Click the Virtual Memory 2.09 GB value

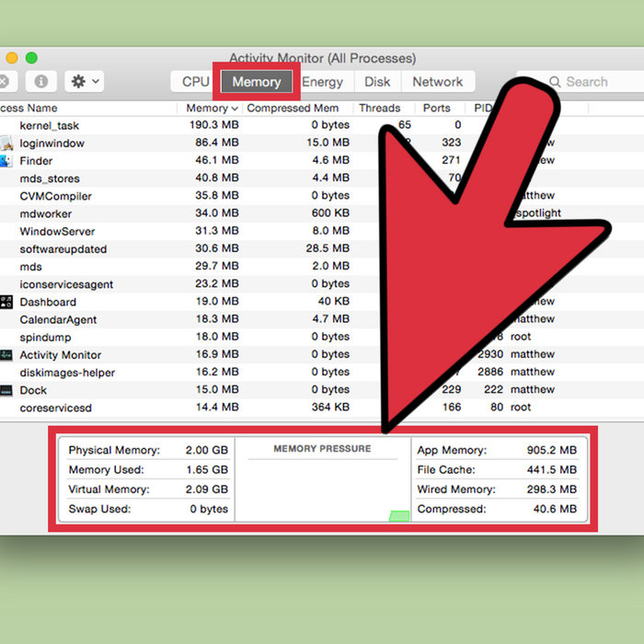(207, 489)
